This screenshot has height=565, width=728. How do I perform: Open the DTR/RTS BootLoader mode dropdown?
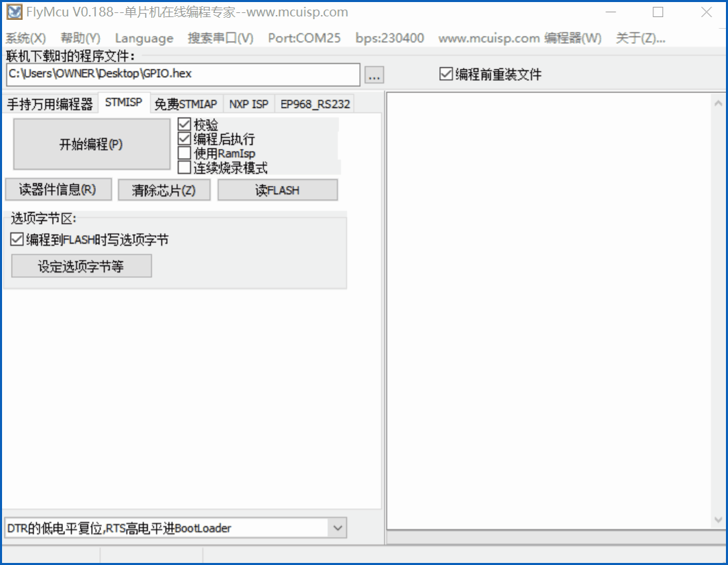click(x=337, y=527)
